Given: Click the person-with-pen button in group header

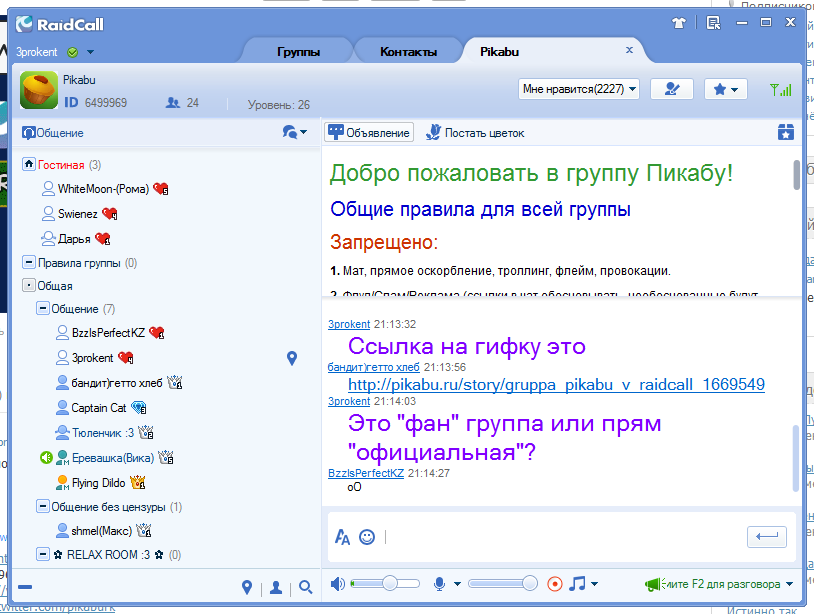Looking at the screenshot, I should (672, 89).
